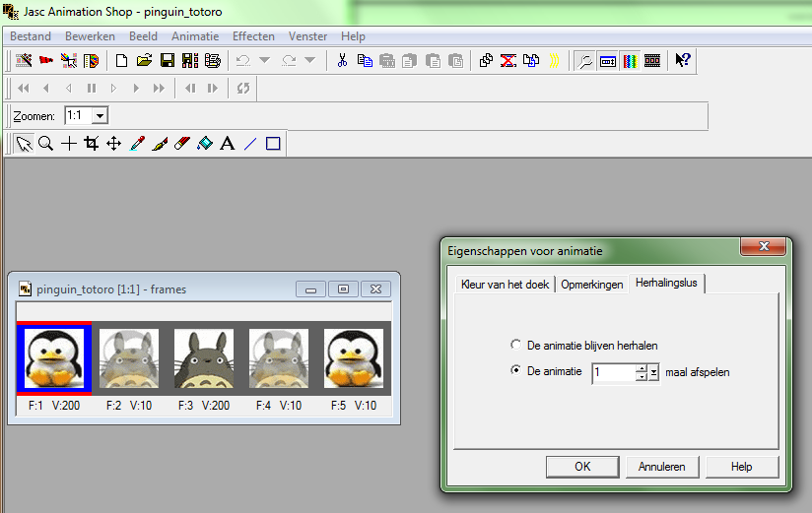
Task: Click the yellow arrows toolbar icon
Action: pos(554,61)
